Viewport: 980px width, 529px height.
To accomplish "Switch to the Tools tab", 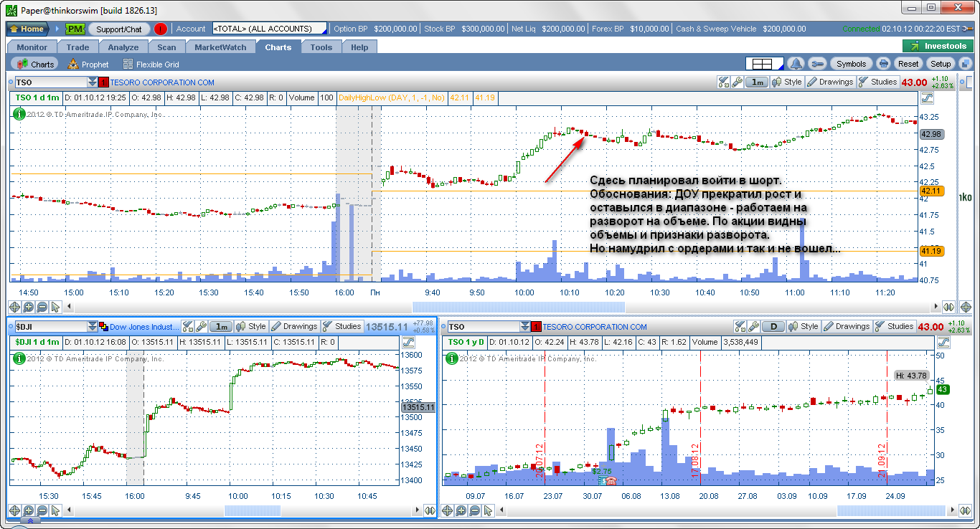I will tap(321, 47).
